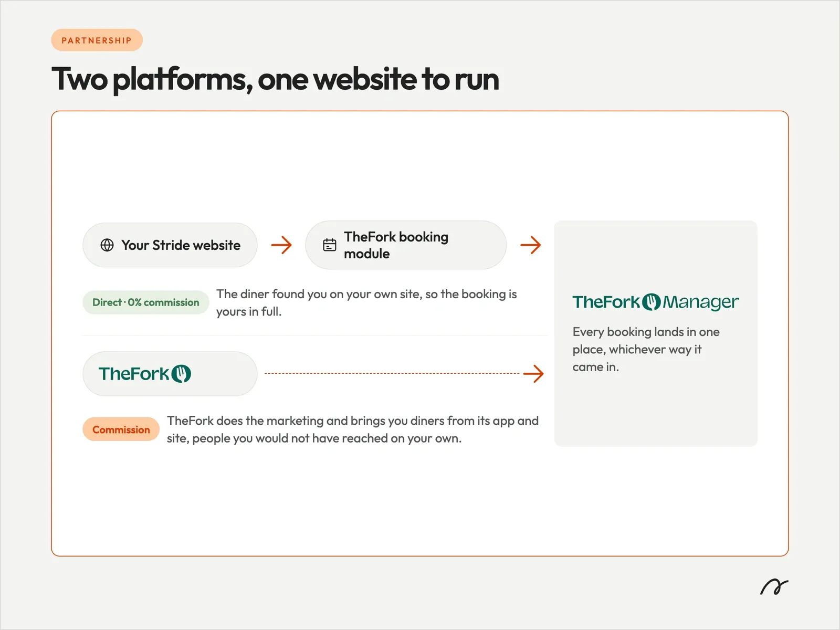
Task: Click the text "The diner found you on your own site"
Action: point(319,294)
